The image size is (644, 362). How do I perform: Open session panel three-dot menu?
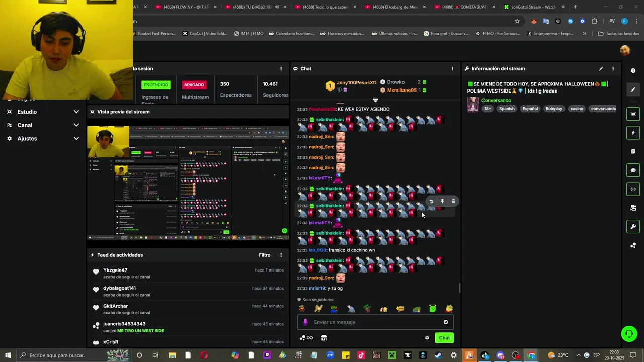click(x=281, y=69)
